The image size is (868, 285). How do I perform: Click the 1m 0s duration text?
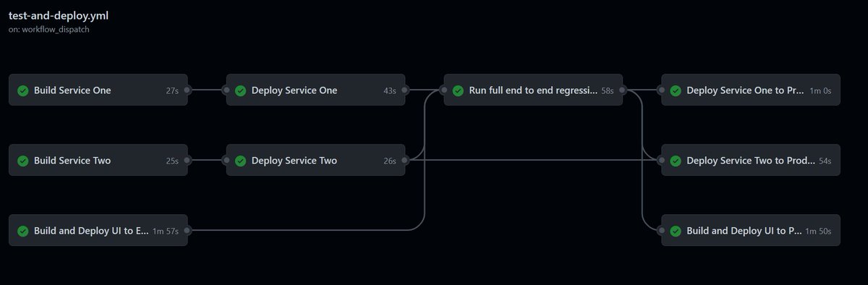(x=820, y=90)
